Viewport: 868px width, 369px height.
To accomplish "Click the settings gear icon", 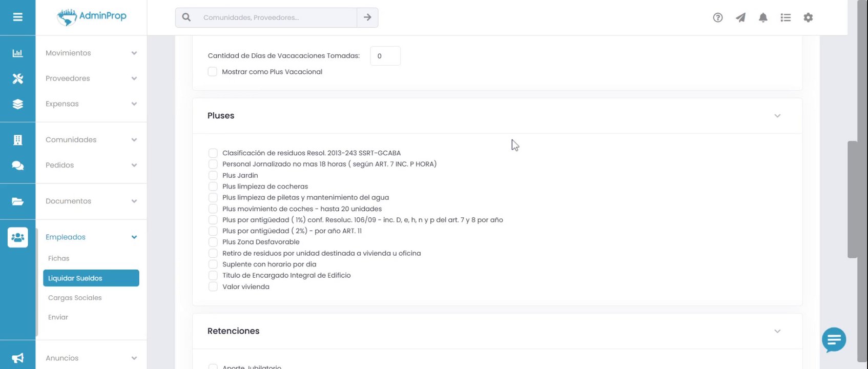I will (808, 17).
